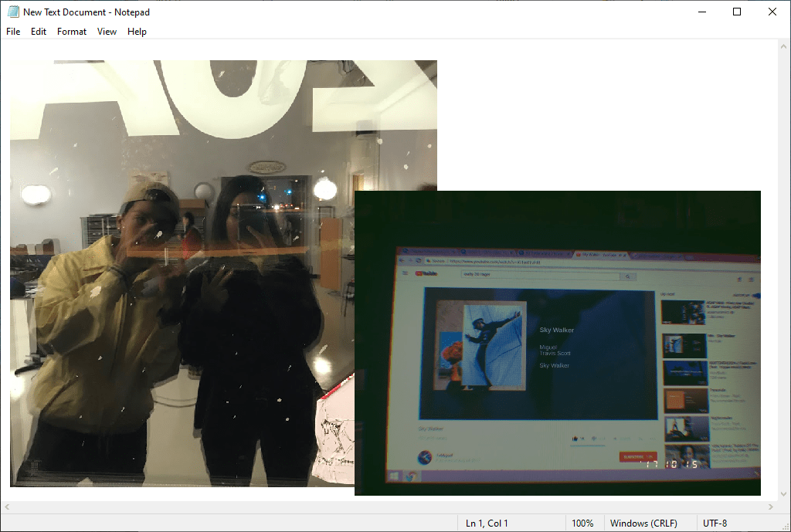
Task: Expand the View menu
Action: click(107, 32)
